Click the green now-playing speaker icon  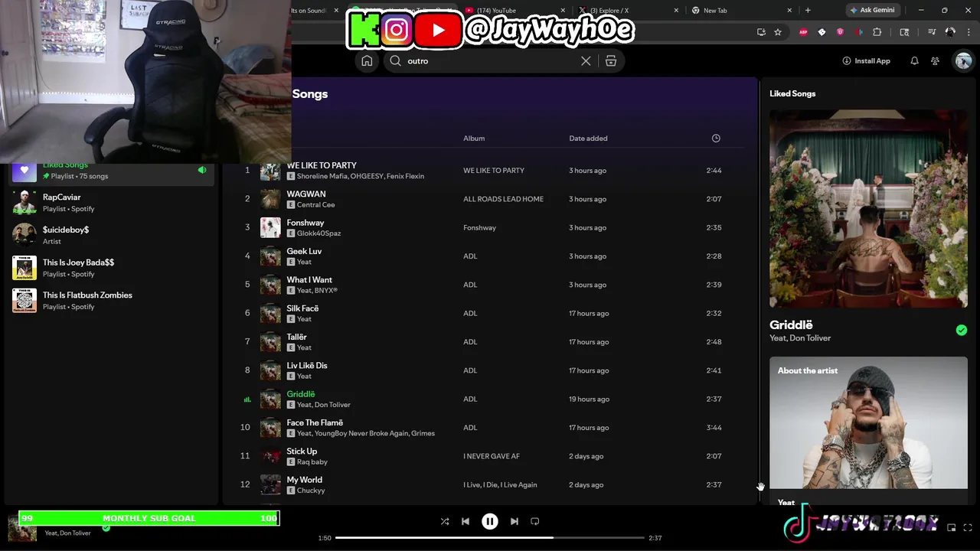pyautogui.click(x=202, y=170)
